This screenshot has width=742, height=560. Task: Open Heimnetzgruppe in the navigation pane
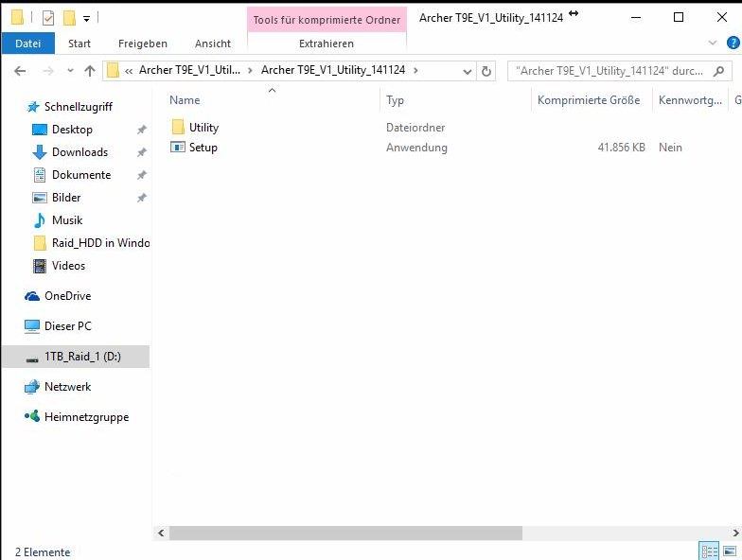[x=86, y=417]
